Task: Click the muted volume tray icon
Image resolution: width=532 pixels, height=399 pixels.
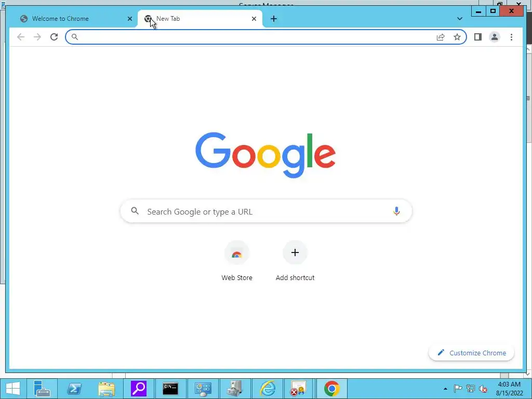Action: 483,389
